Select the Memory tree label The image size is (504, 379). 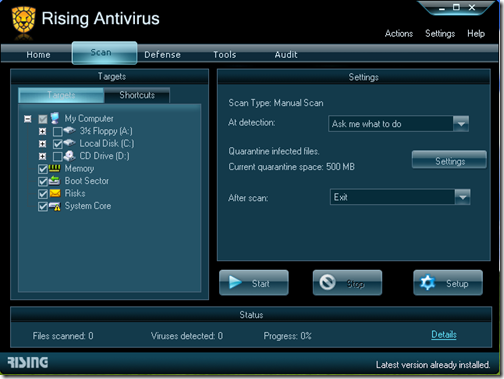79,169
